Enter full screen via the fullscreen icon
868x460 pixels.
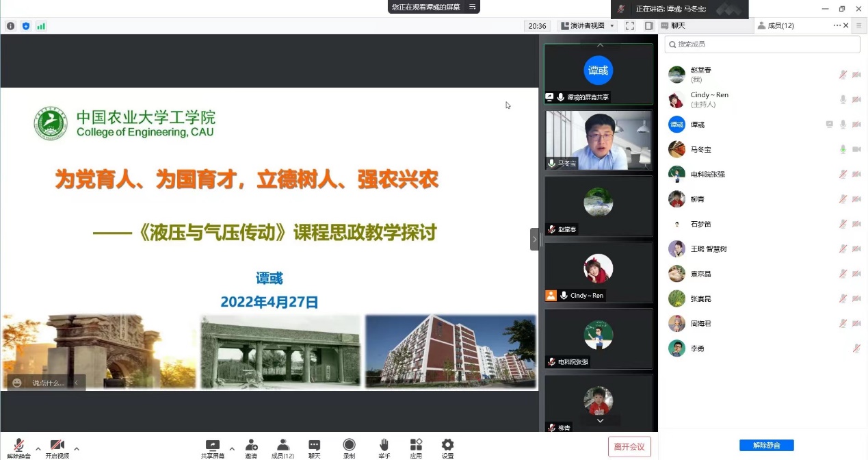629,26
